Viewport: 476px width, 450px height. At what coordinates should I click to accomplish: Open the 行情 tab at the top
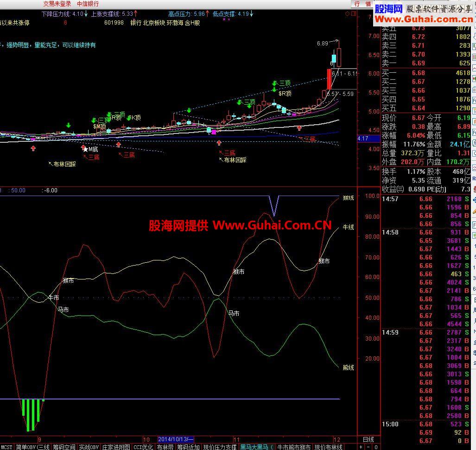[362, 4]
